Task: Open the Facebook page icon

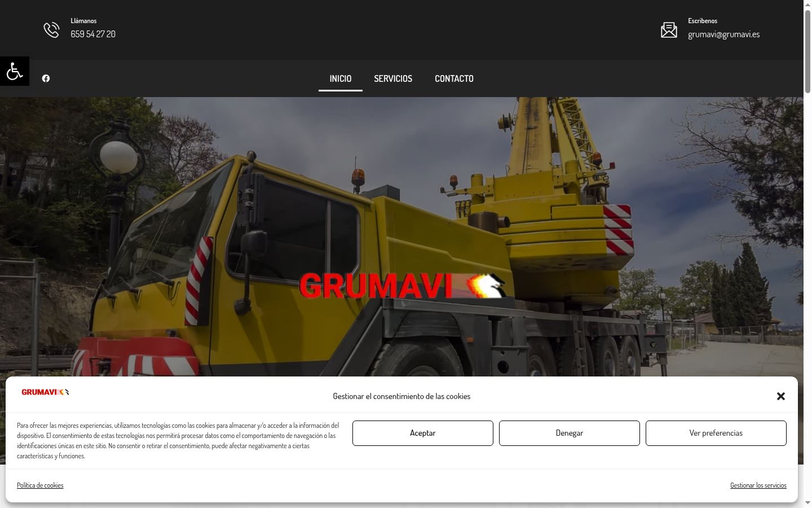Action: click(46, 78)
